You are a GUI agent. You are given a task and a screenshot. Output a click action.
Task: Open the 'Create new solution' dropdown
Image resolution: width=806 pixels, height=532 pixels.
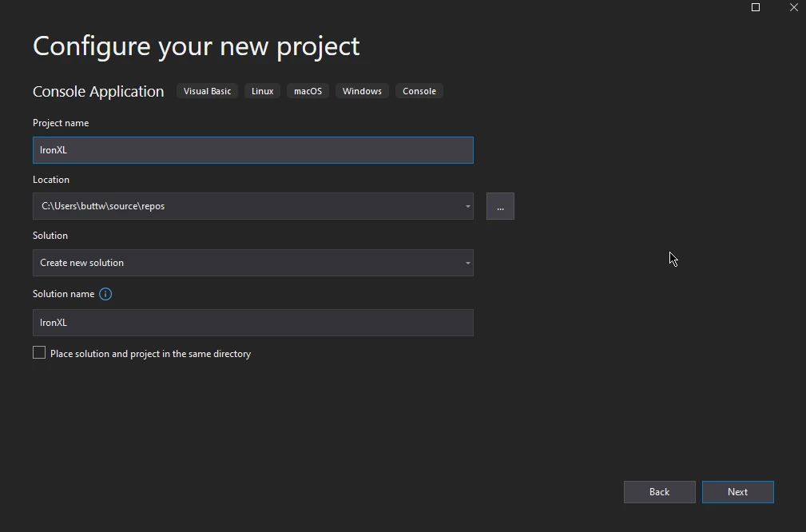(x=252, y=263)
